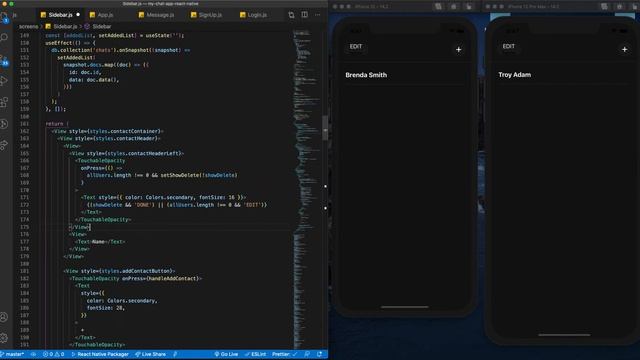Click handleAddContact text on line 182
This screenshot has width=640, height=360.
(x=173, y=278)
